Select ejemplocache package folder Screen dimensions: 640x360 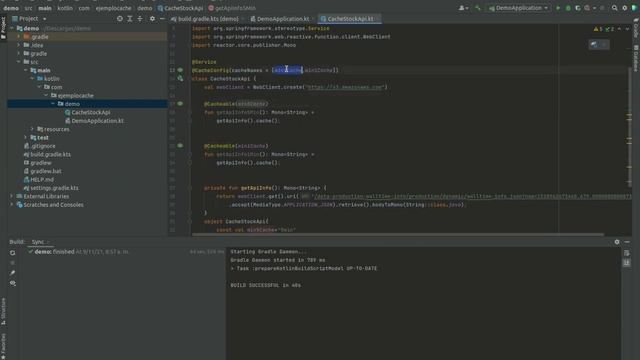click(x=72, y=96)
